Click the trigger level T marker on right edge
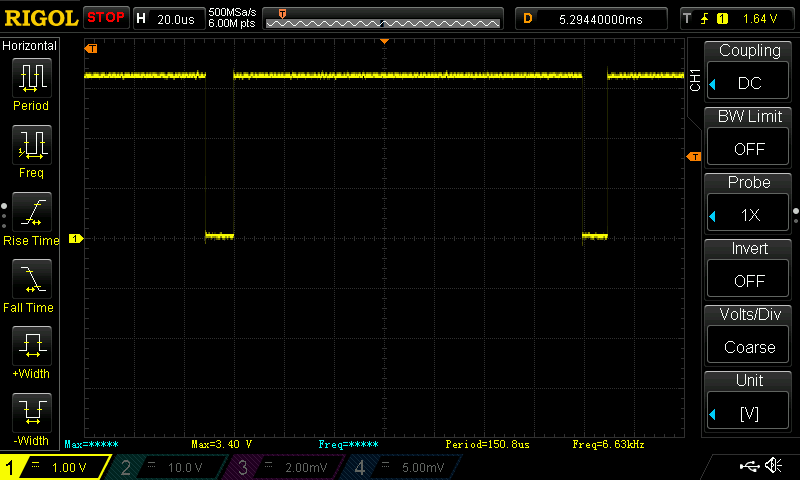Screen dimensions: 800x480 point(694,157)
